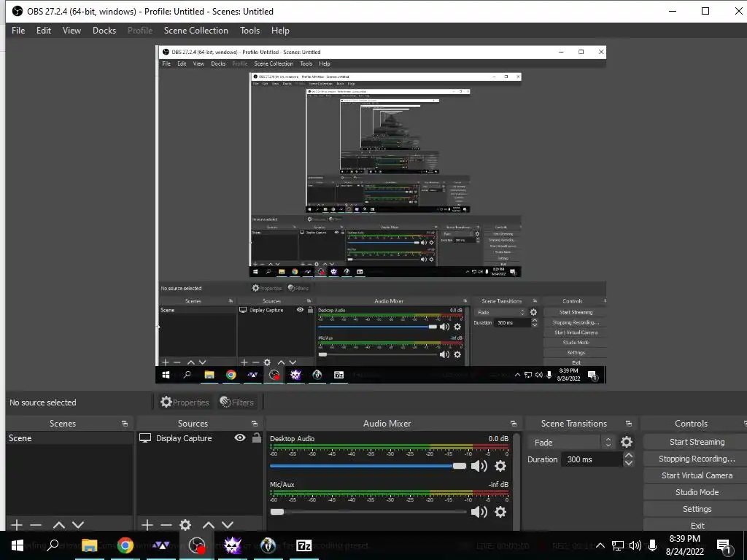Open microphone icon in system tray
Screen dimensions: 747x560
pos(653,545)
